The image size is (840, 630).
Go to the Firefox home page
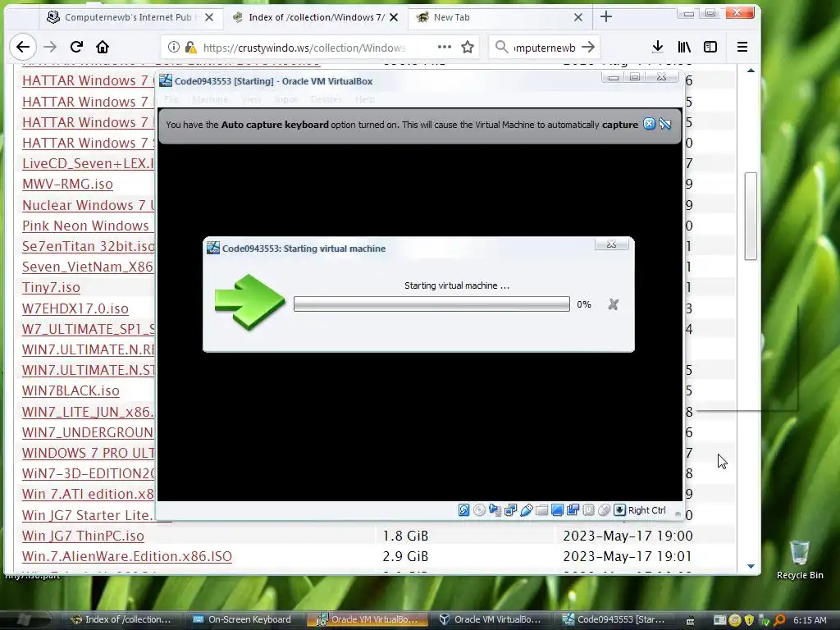coord(103,47)
